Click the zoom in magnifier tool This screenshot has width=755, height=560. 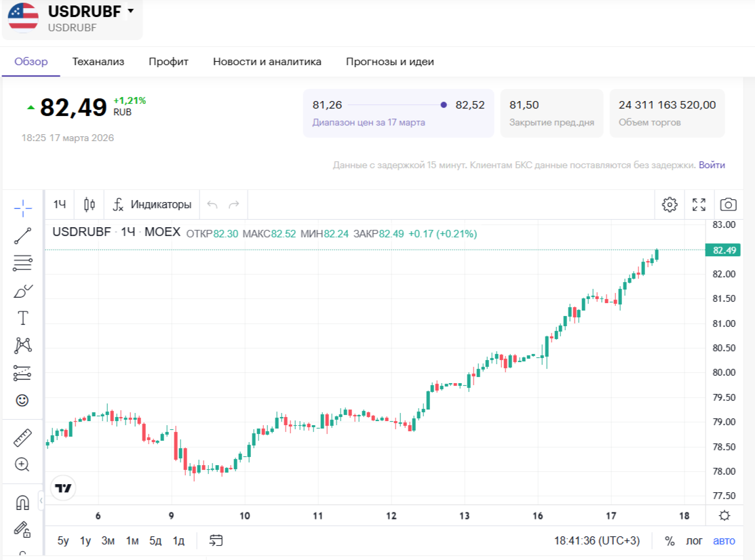[22, 464]
